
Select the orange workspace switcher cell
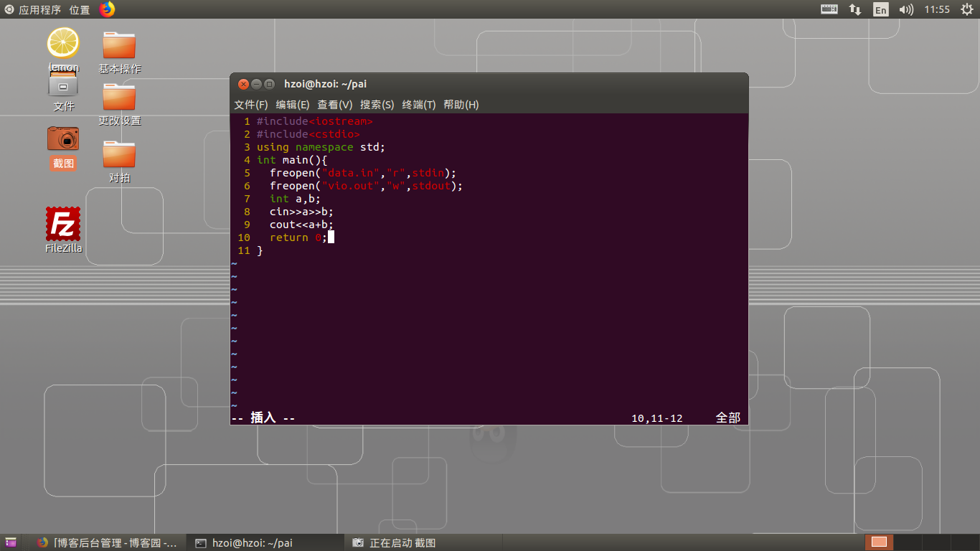tap(879, 542)
